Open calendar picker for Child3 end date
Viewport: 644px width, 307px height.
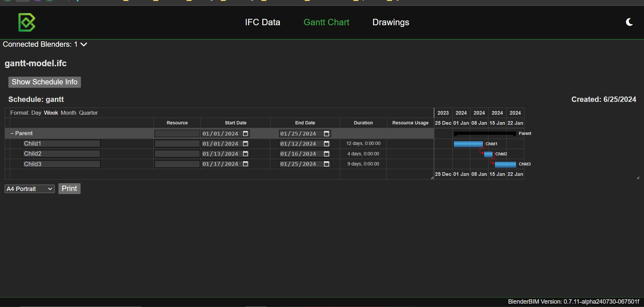pos(326,164)
